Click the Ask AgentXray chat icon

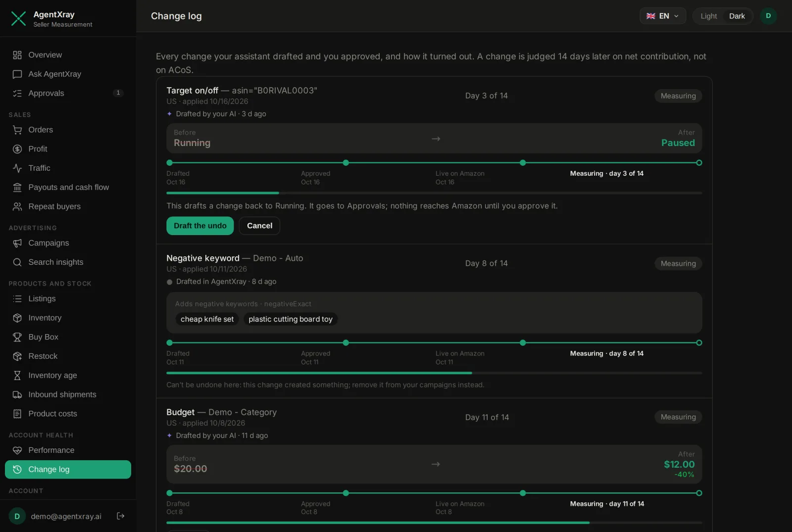pos(17,74)
